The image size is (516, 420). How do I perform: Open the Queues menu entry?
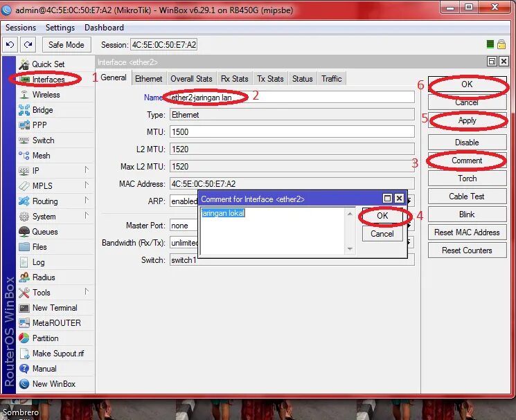point(55,231)
